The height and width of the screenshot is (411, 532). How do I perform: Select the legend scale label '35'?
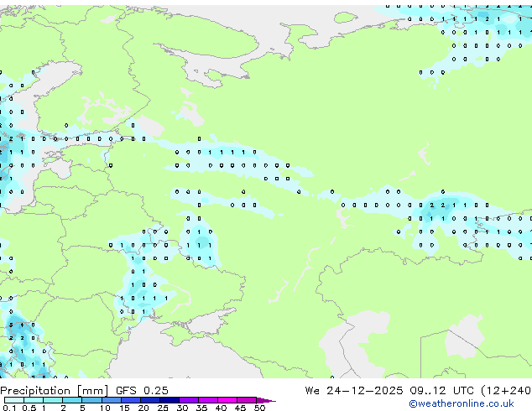pyautogui.click(x=201, y=408)
